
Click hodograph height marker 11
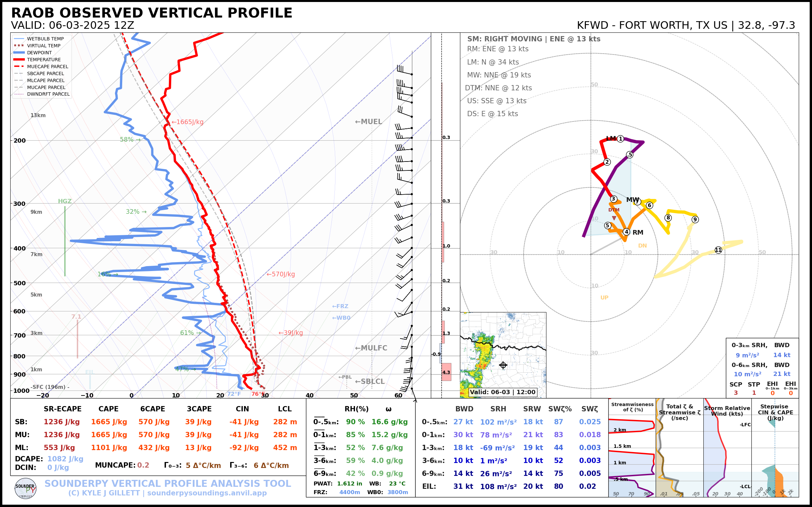(x=718, y=250)
